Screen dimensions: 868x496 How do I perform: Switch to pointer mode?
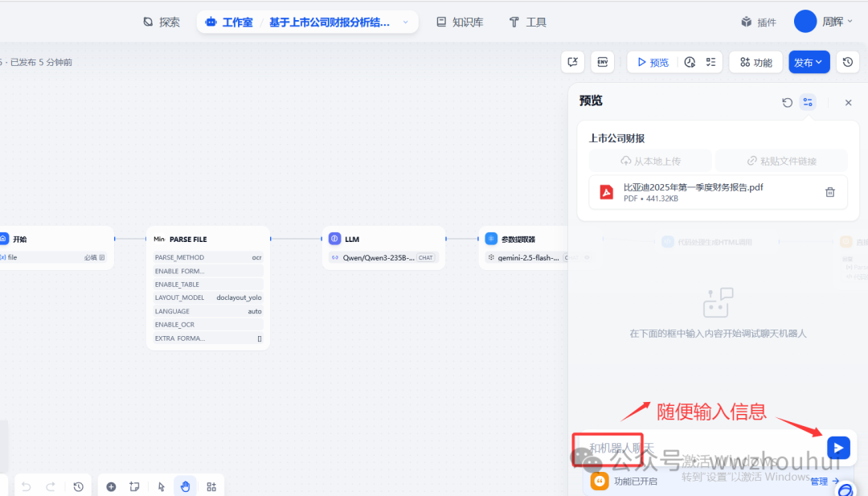[x=161, y=486]
